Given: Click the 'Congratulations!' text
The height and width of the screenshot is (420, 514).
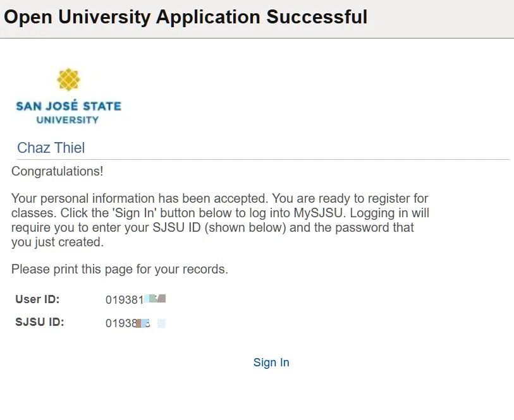Looking at the screenshot, I should (x=57, y=171).
